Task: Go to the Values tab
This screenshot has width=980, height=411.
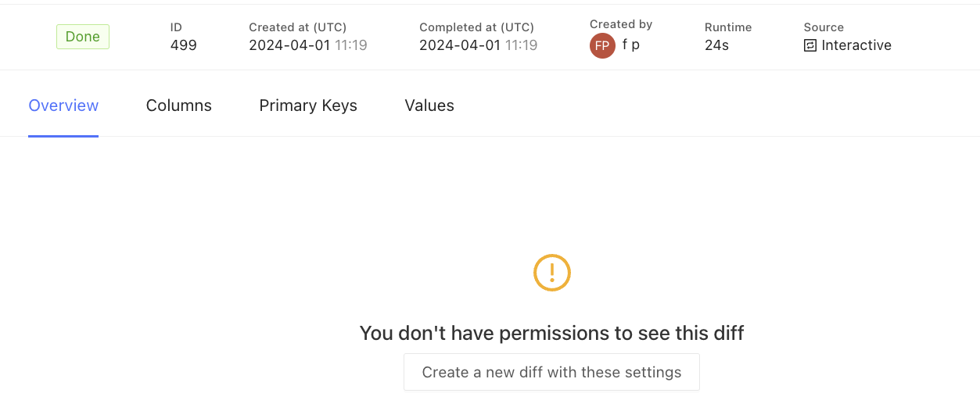Action: coord(429,105)
